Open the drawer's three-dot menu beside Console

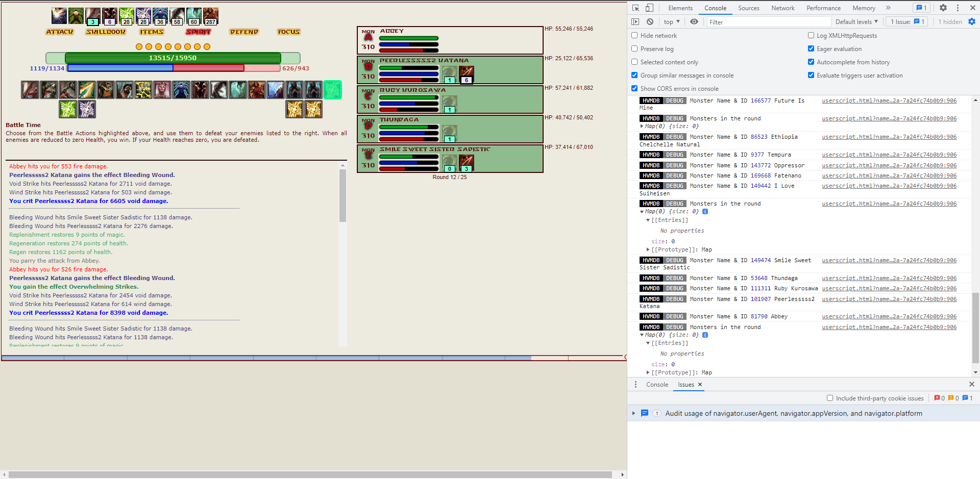click(x=635, y=384)
